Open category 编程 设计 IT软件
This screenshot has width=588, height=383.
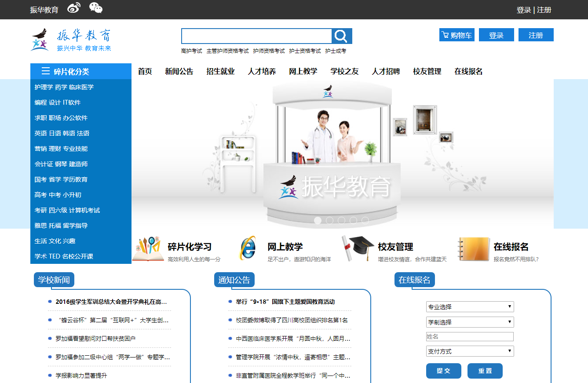(x=81, y=102)
